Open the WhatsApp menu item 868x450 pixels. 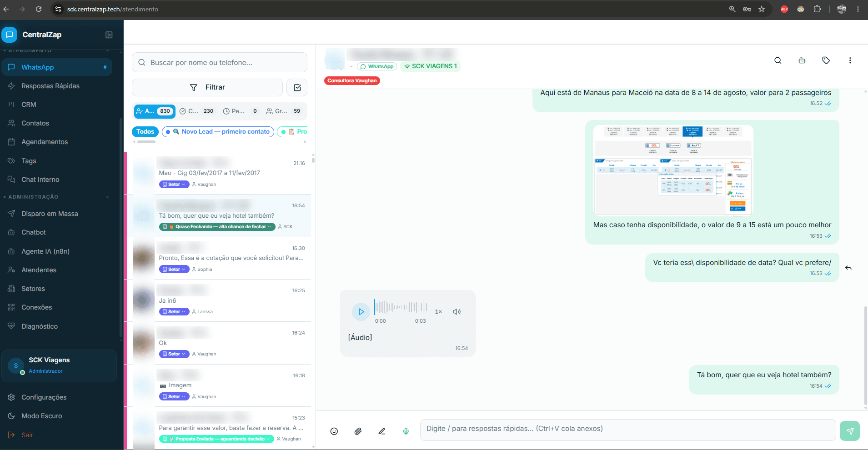(57, 67)
